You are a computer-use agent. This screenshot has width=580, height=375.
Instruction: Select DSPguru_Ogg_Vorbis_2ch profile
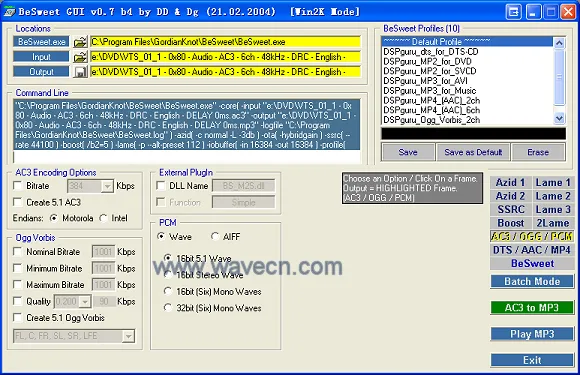(468, 120)
